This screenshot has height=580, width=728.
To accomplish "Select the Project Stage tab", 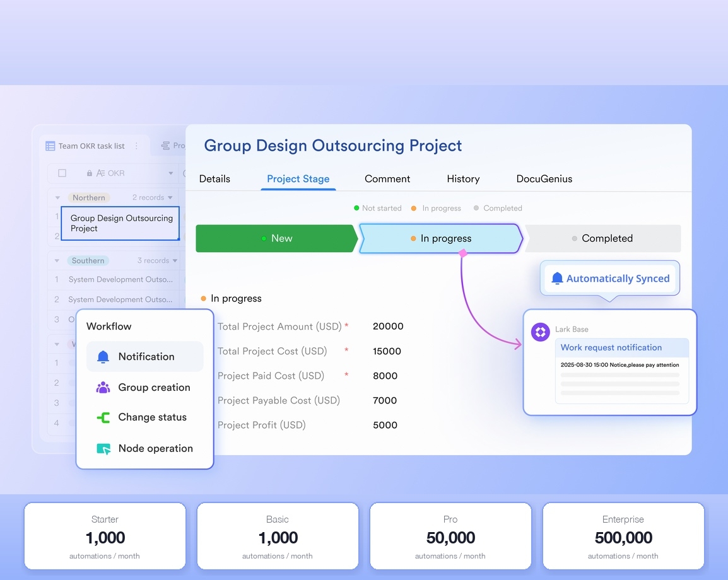I will (x=298, y=179).
